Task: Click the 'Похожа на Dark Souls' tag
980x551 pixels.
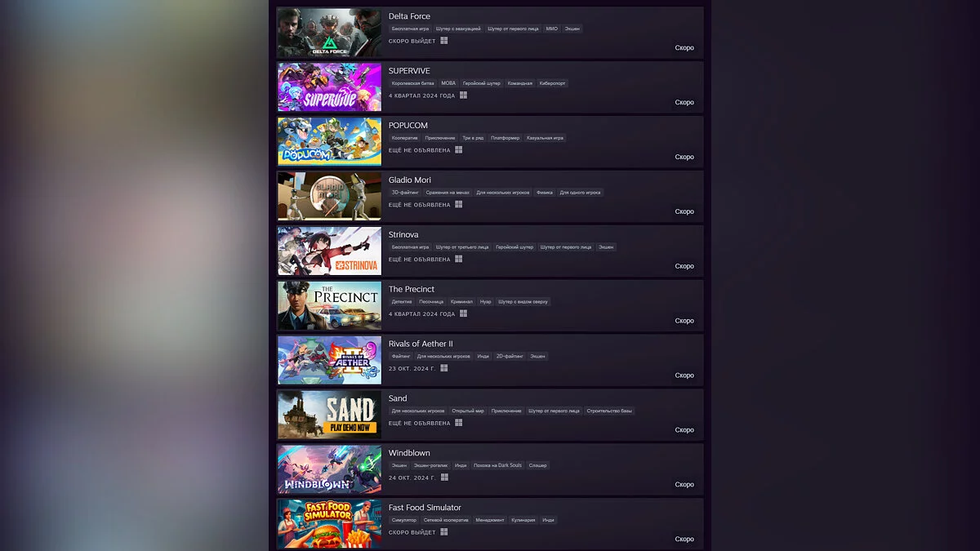Action: tap(497, 465)
